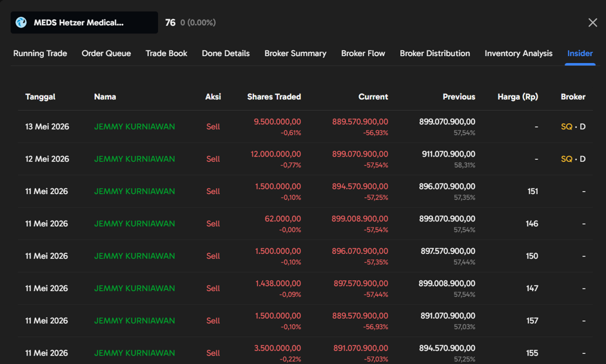Click the price cell 146
The height and width of the screenshot is (364, 606).
532,224
